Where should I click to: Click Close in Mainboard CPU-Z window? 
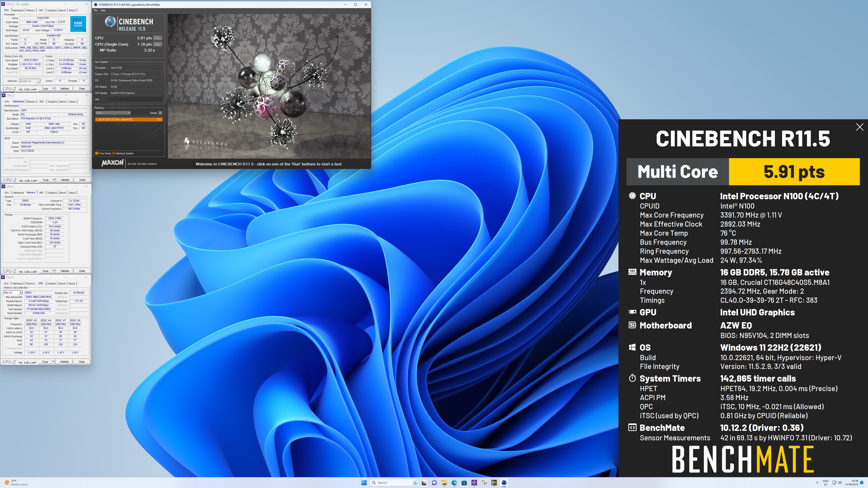(82, 180)
